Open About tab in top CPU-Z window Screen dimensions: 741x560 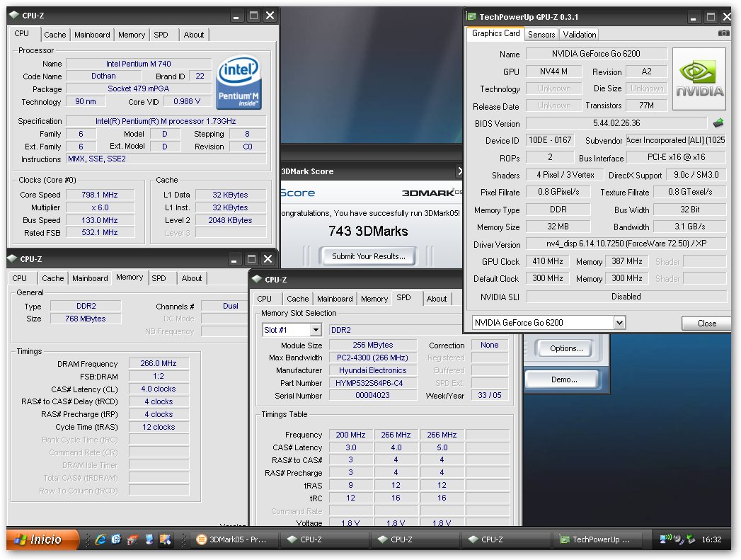[194, 35]
